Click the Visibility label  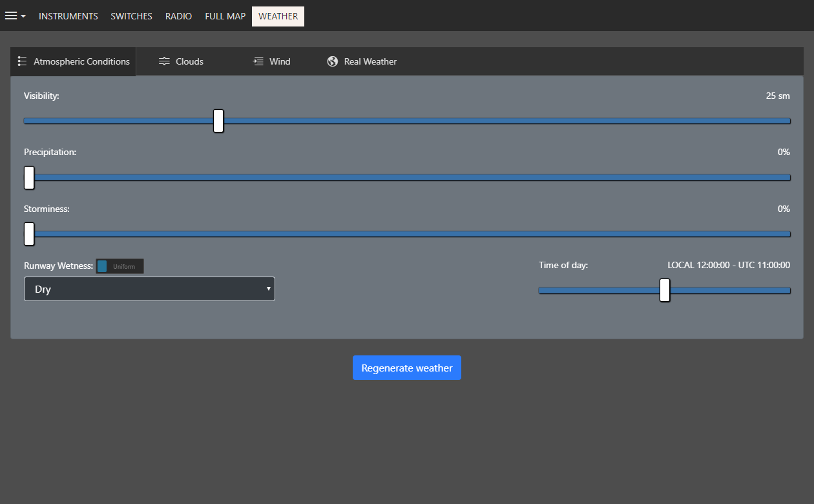[x=41, y=96]
